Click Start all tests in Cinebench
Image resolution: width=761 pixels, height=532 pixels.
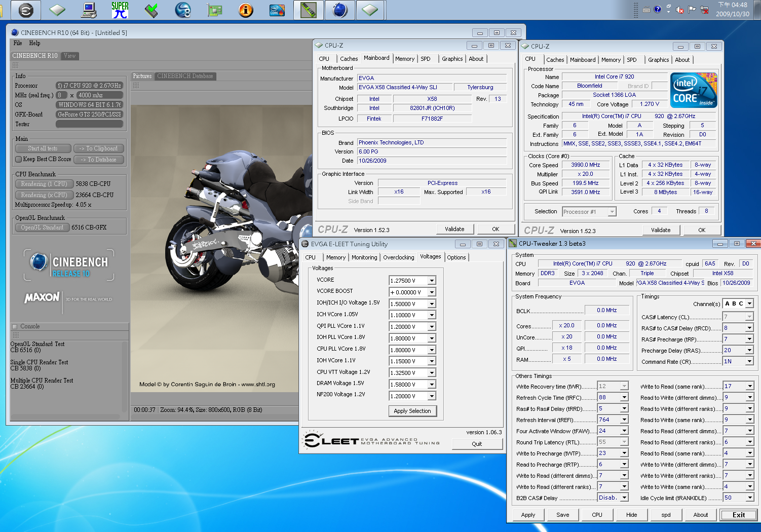tap(43, 148)
